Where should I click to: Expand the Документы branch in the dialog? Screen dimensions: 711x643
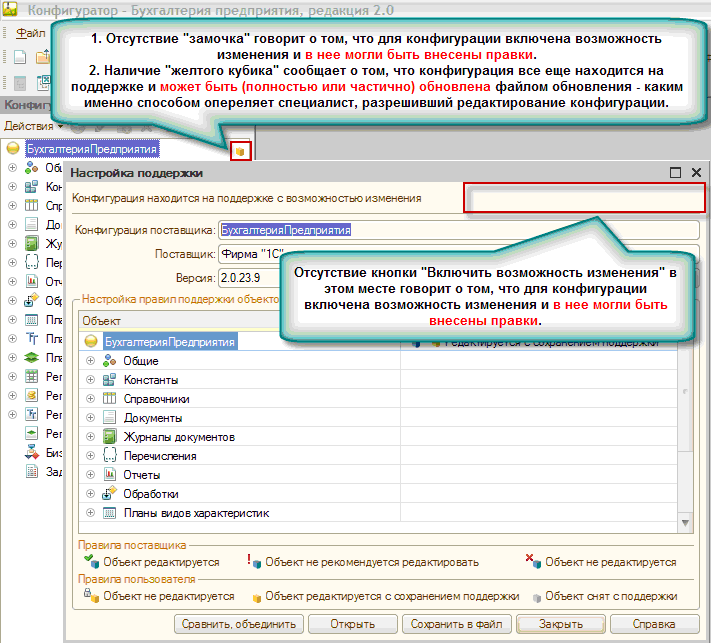[x=91, y=418]
